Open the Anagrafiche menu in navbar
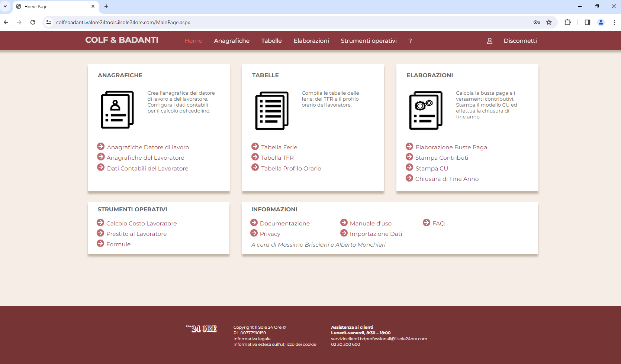The height and width of the screenshot is (364, 621). 232,41
